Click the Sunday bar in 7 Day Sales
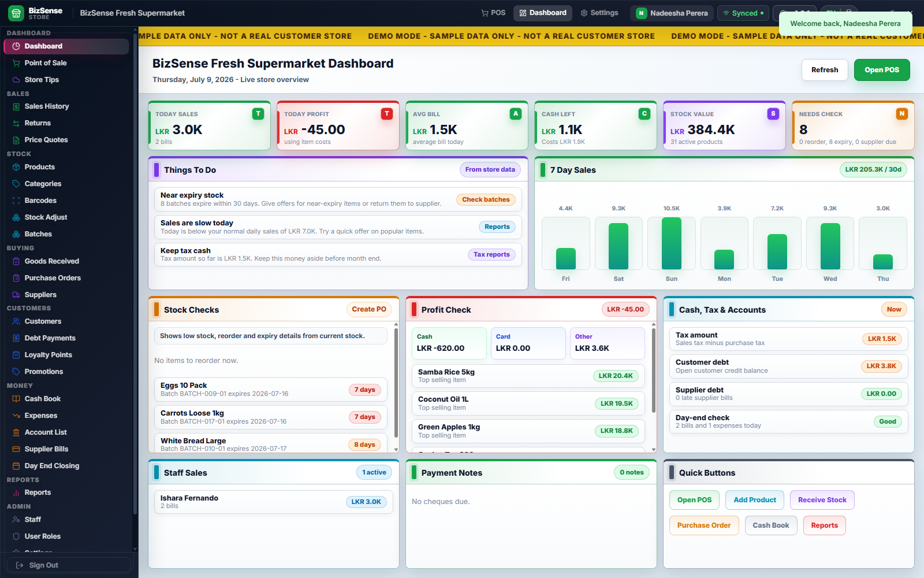924x578 pixels. pyautogui.click(x=672, y=243)
